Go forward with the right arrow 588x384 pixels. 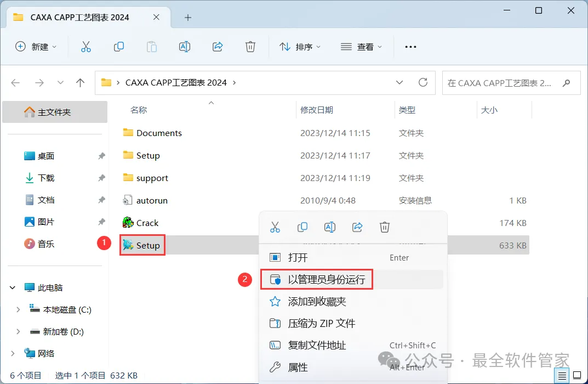coord(39,83)
